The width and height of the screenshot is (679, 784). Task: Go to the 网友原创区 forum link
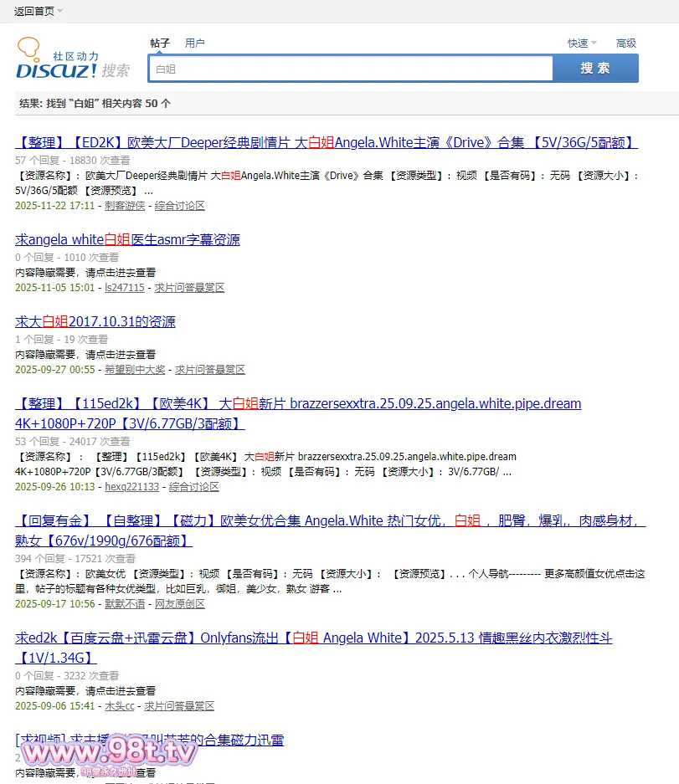click(x=180, y=604)
